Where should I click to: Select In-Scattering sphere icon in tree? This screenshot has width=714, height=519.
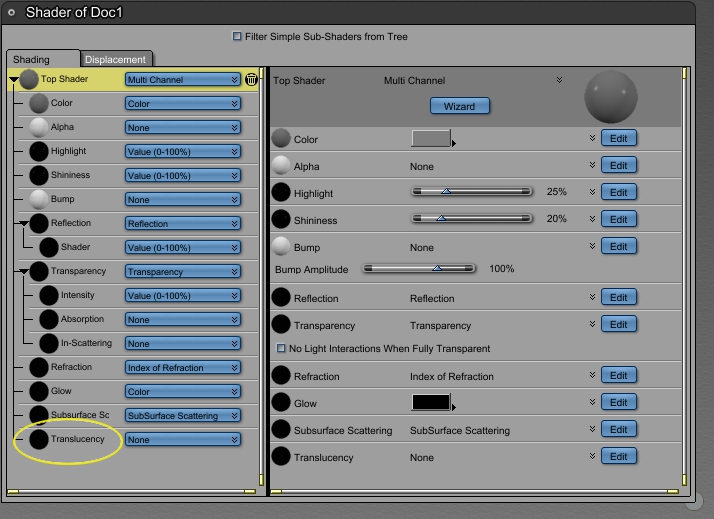49,343
